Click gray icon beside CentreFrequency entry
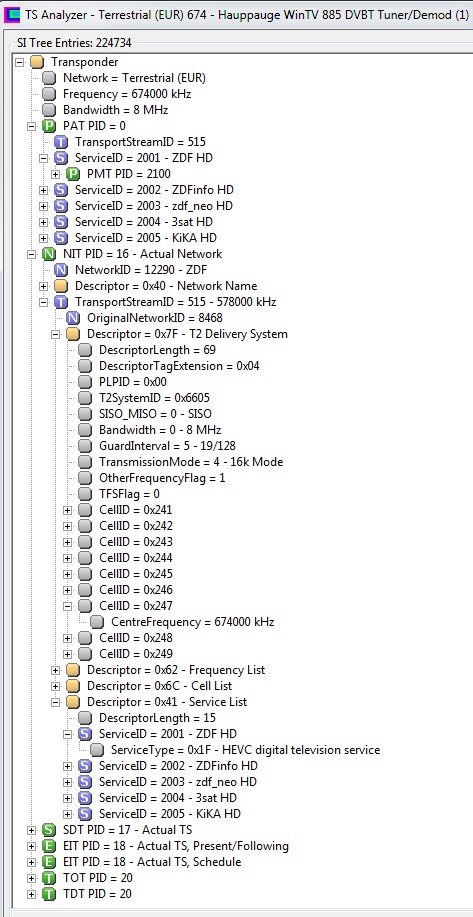 point(97,622)
